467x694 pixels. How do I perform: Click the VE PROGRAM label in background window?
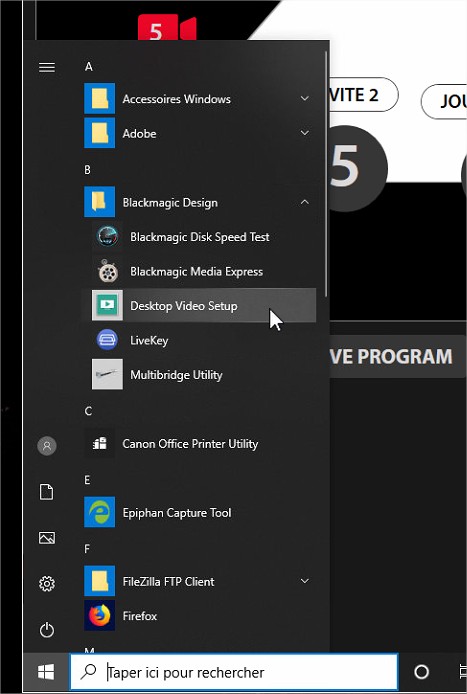coord(392,357)
